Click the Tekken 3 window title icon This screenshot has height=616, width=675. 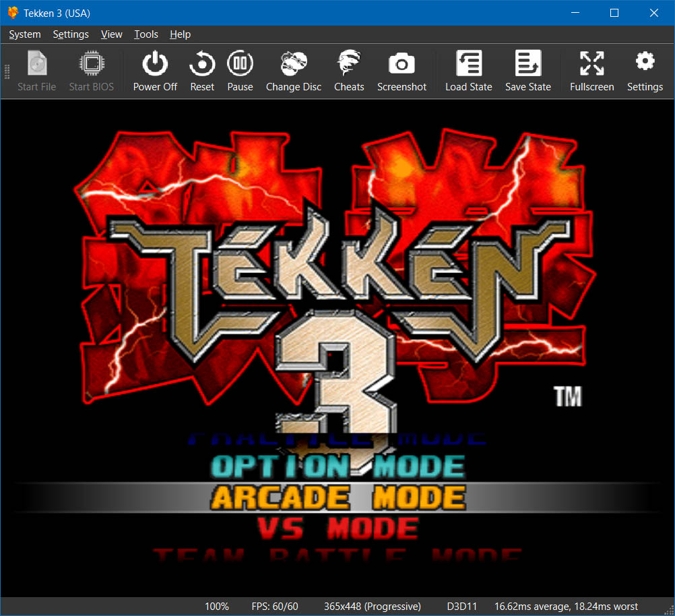[13, 13]
